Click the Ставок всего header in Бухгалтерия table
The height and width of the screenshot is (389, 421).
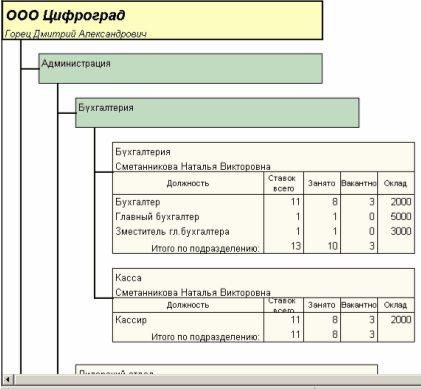(x=284, y=183)
